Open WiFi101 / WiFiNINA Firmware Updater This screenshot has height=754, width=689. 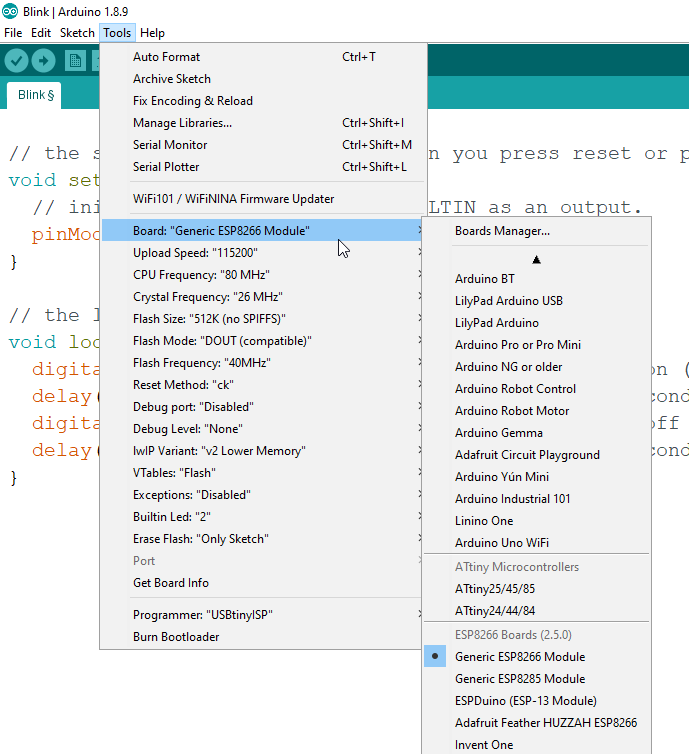[x=263, y=199]
